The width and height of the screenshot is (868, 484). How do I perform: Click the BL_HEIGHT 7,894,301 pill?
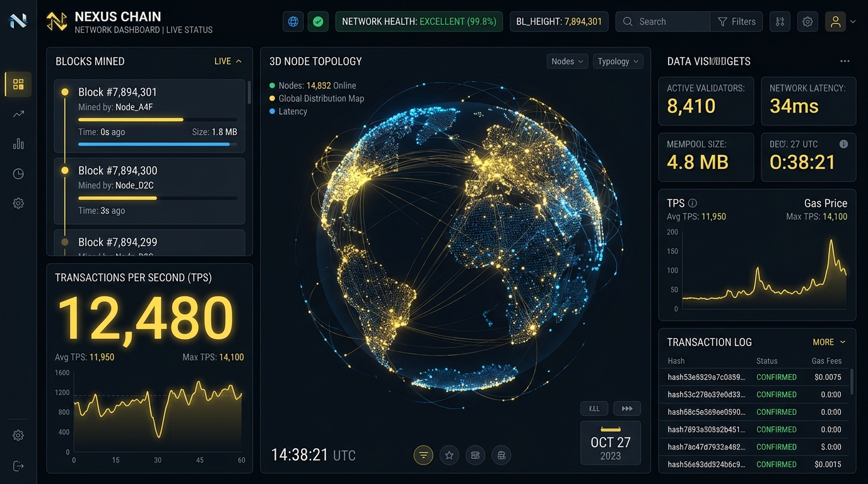tap(559, 21)
